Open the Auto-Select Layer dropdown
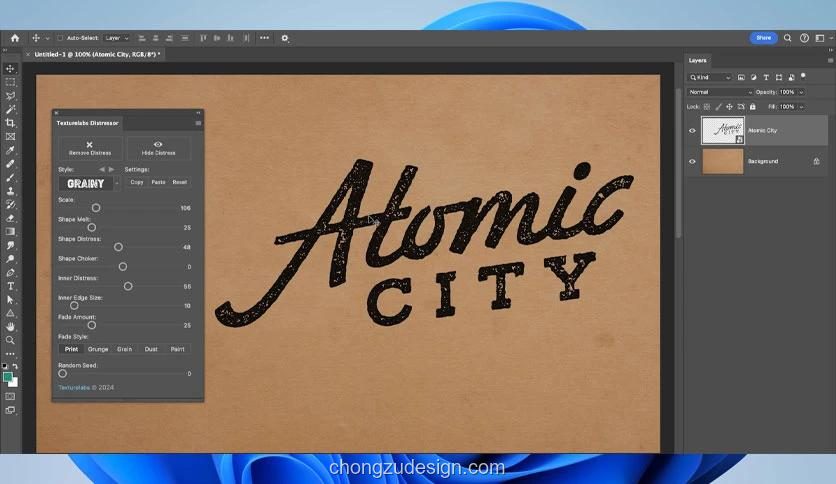 [117, 38]
